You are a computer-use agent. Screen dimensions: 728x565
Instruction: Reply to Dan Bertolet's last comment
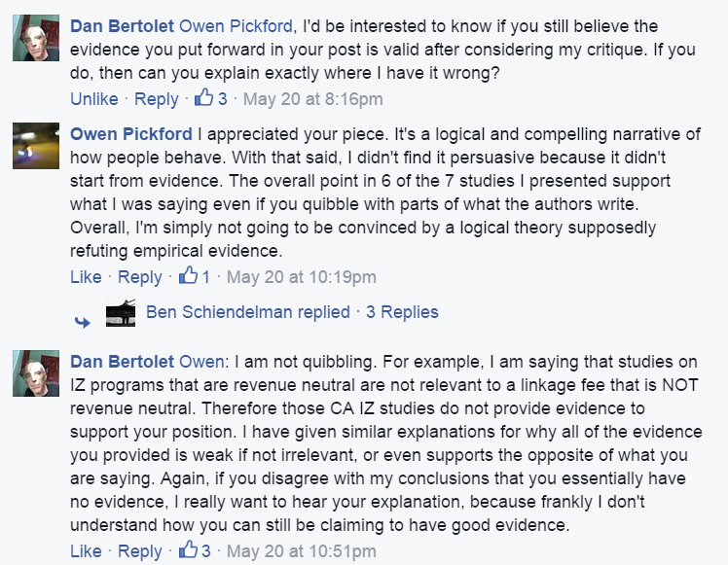click(x=139, y=551)
